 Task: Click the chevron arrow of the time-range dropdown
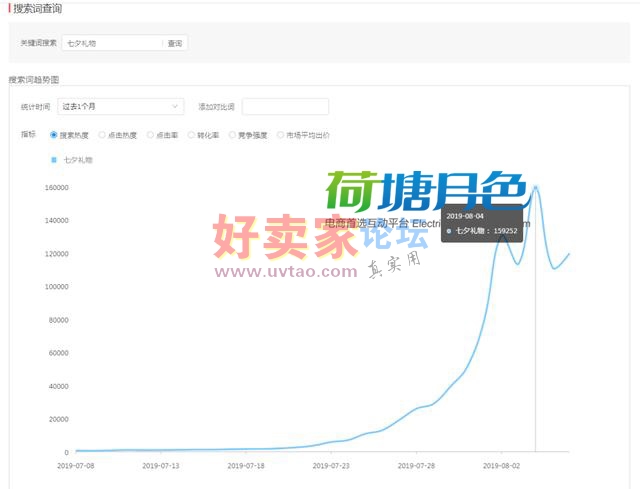click(x=176, y=106)
